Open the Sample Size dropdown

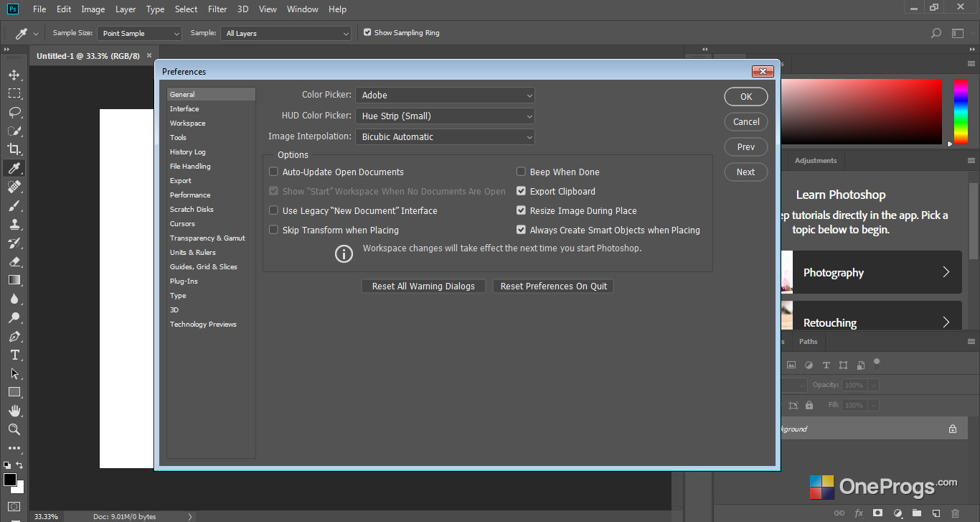[x=140, y=33]
